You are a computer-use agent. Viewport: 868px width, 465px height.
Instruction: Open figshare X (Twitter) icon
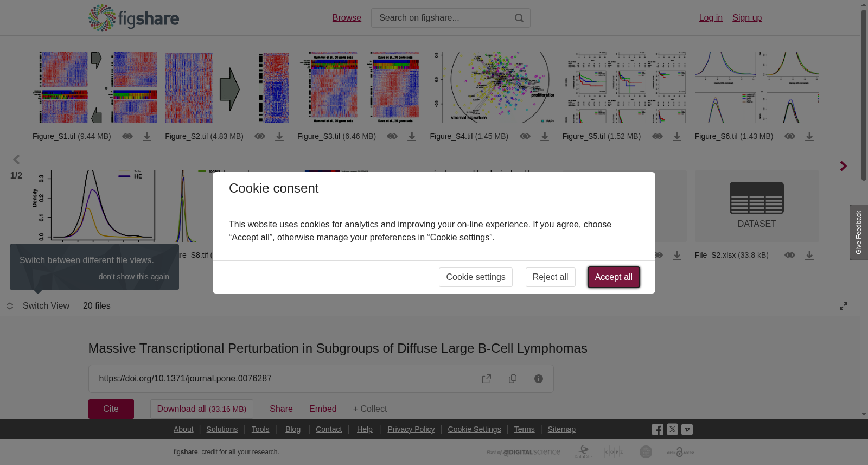point(672,429)
